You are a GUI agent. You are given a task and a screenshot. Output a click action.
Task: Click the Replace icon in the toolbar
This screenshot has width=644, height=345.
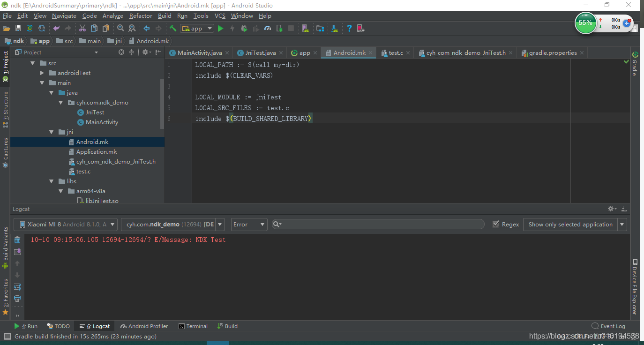[132, 28]
